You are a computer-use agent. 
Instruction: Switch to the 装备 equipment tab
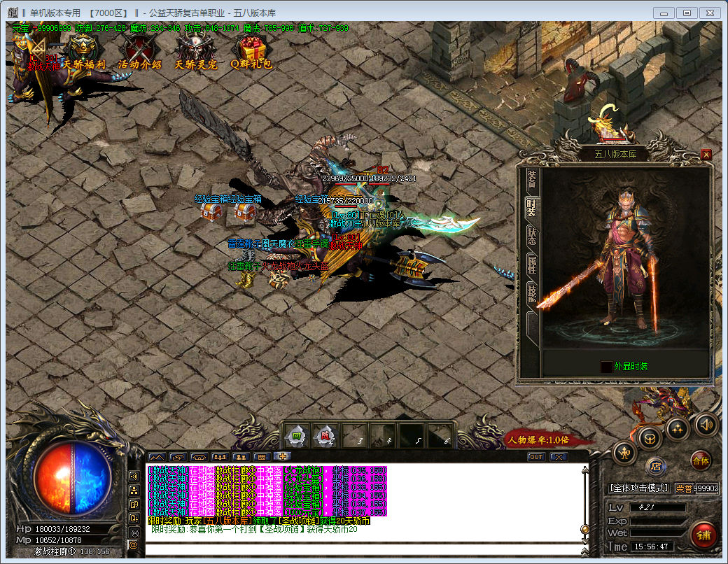(x=532, y=180)
